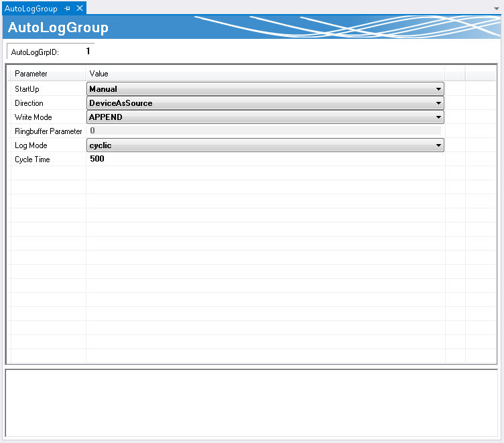Pin the AutoLogGroup tab

67,9
